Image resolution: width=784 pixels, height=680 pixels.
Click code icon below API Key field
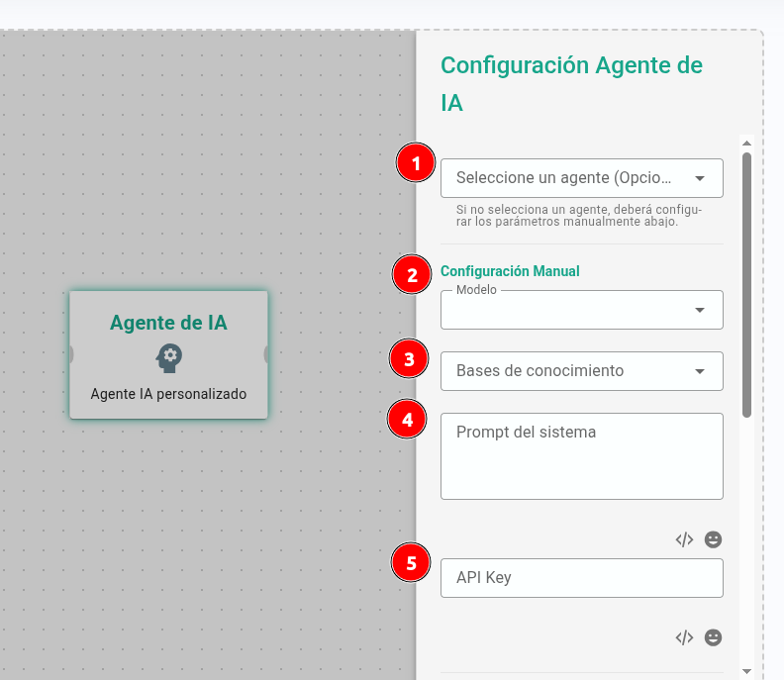coord(684,637)
